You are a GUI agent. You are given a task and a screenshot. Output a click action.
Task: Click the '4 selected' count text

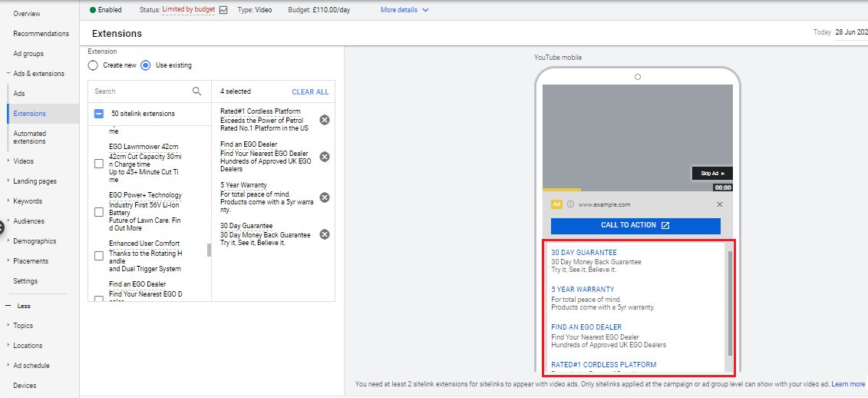[x=236, y=91]
